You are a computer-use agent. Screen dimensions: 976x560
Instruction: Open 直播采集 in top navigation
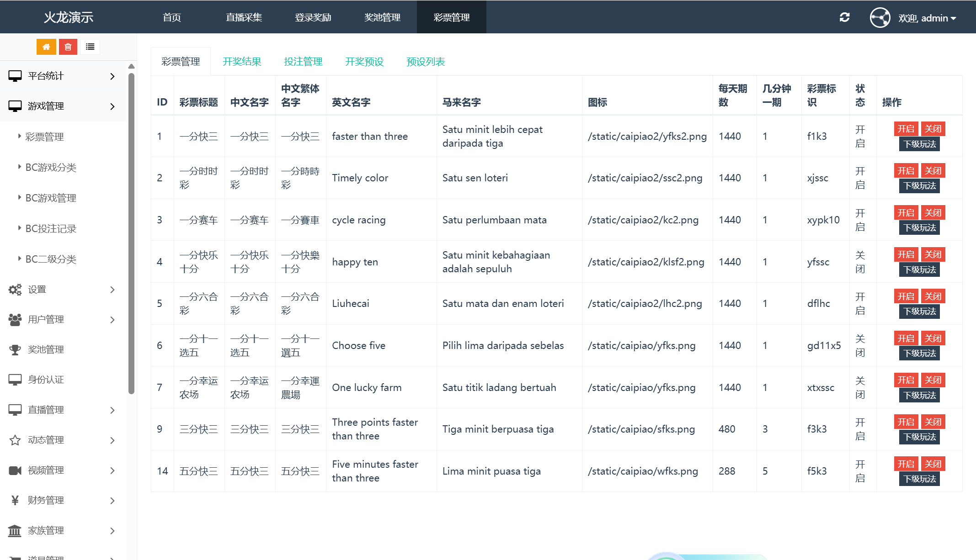244,17
